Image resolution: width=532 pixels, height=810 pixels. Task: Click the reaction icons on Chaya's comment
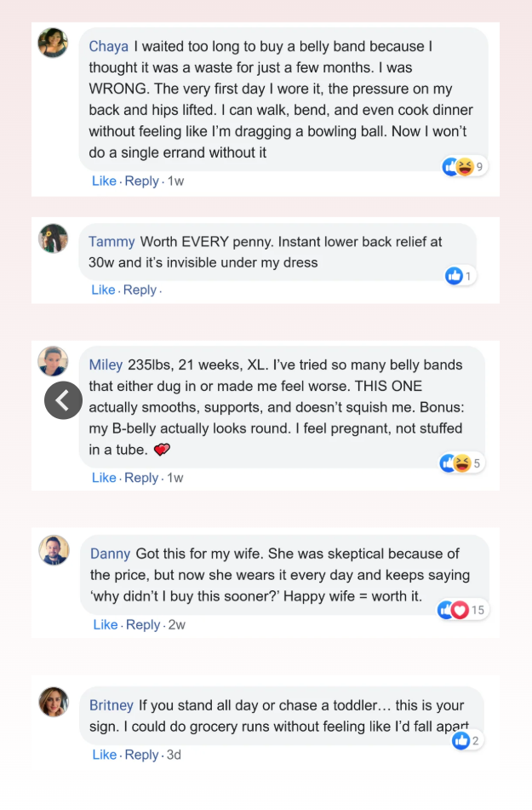pos(458,167)
